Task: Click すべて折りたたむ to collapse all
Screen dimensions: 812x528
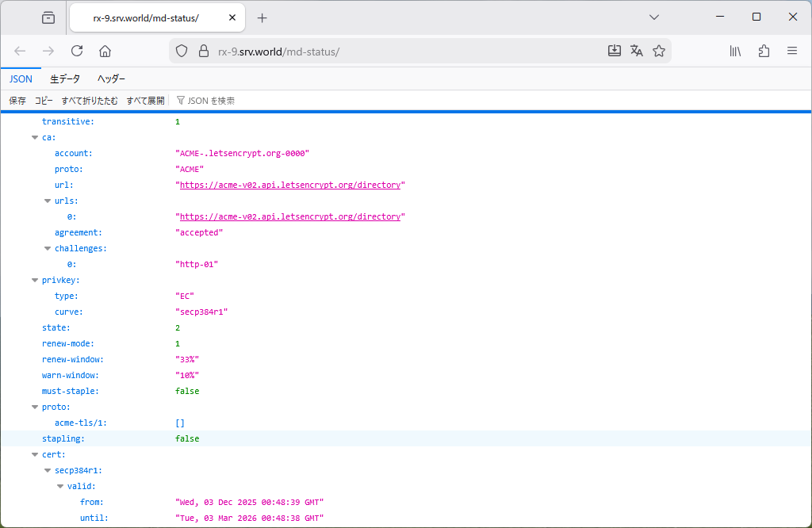Action: pyautogui.click(x=90, y=101)
